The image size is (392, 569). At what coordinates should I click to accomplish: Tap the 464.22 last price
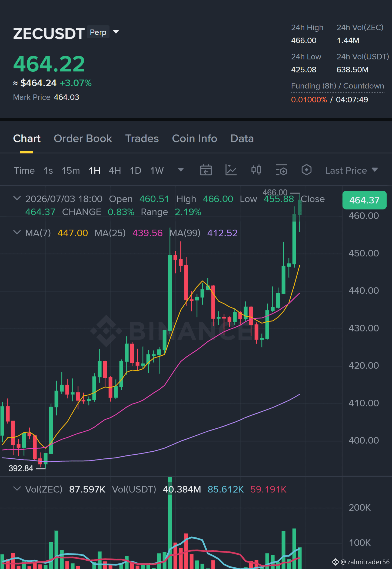(x=49, y=64)
